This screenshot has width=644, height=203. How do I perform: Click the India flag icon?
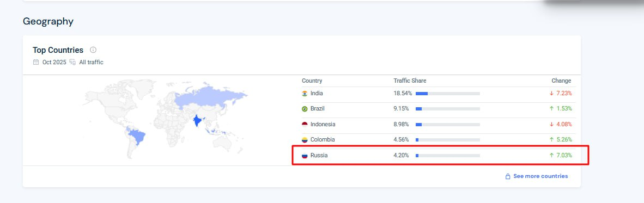point(305,94)
